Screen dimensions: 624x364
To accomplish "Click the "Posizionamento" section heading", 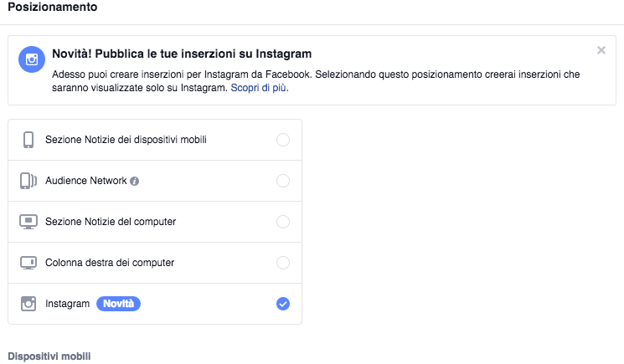I will pyautogui.click(x=51, y=8).
